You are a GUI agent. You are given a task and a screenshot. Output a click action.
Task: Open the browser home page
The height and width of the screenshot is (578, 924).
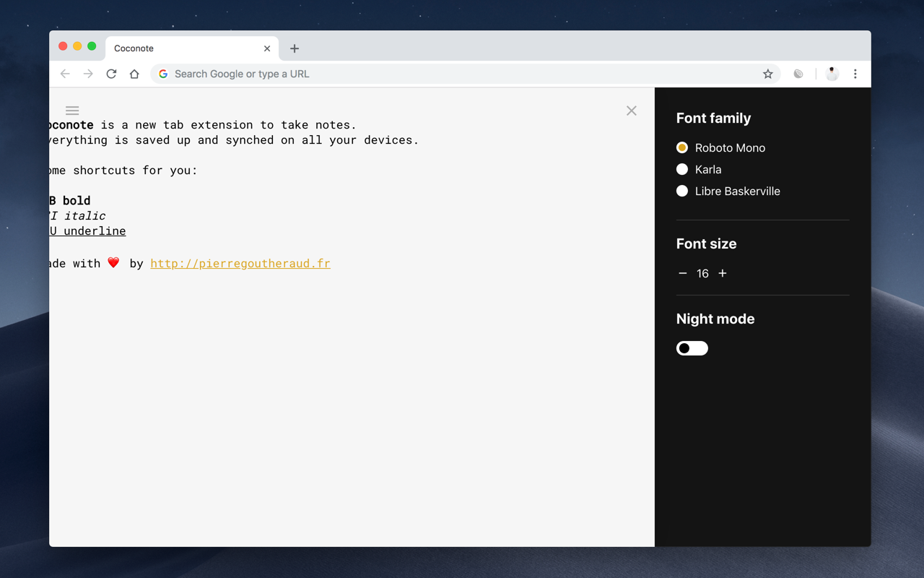point(134,74)
